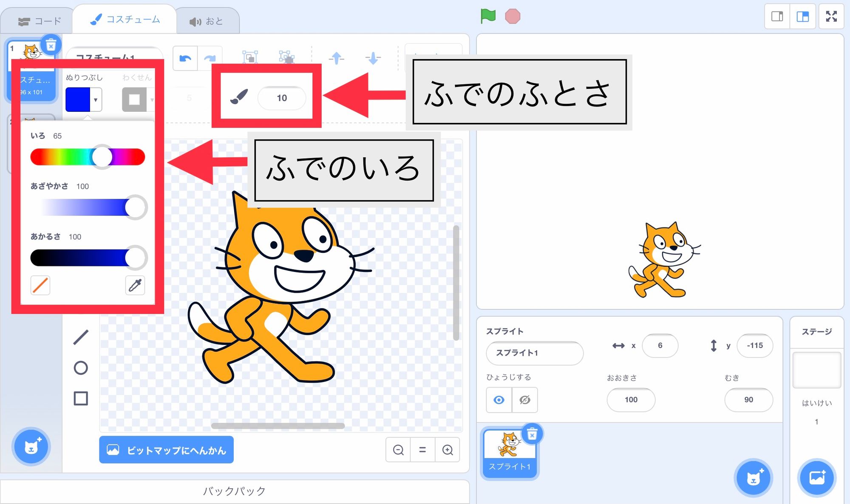Image resolution: width=850 pixels, height=504 pixels.
Task: Click the redo arrow
Action: [x=210, y=58]
